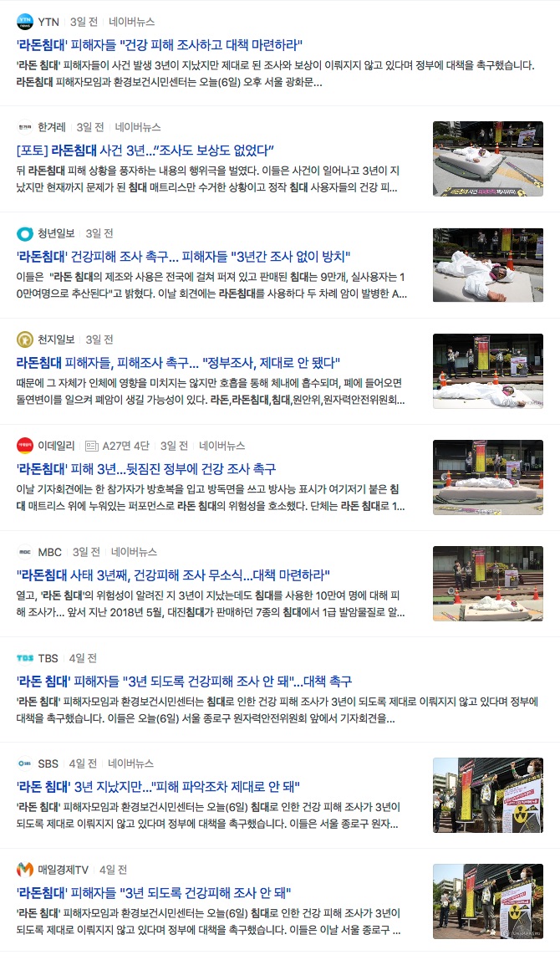Open the [포토] 라돈침대 사건 3년 headline
560x960 pixels.
(x=145, y=151)
